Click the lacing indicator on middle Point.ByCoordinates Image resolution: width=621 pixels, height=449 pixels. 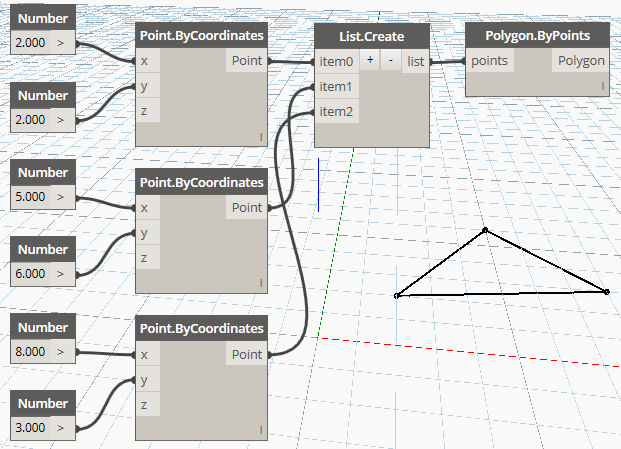coord(261,283)
